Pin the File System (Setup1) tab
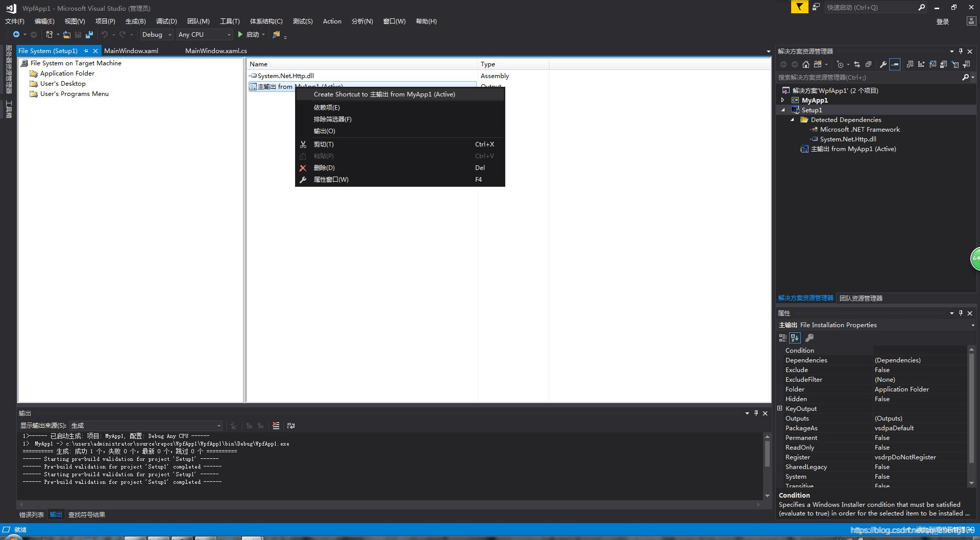The image size is (980, 540). tap(86, 51)
